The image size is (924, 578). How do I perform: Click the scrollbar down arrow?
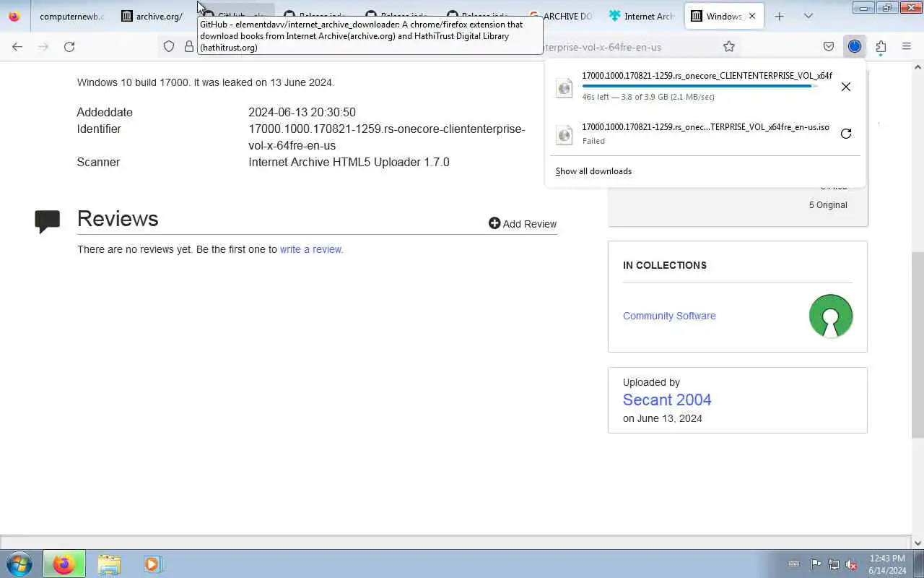[918, 543]
